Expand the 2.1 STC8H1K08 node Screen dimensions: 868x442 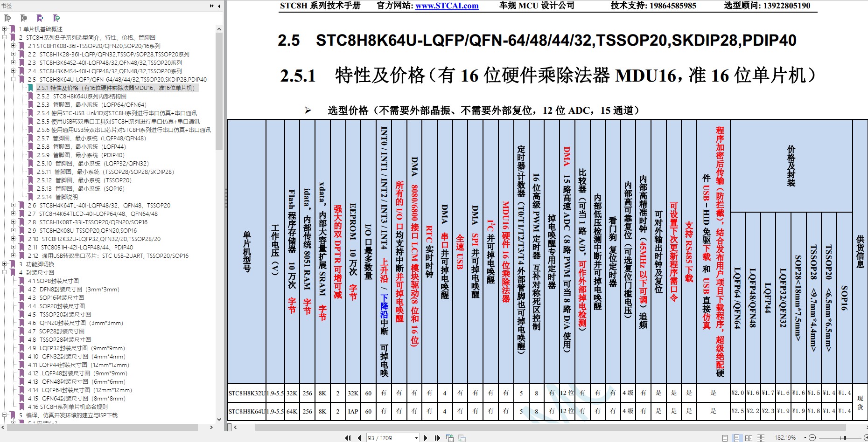pos(14,46)
